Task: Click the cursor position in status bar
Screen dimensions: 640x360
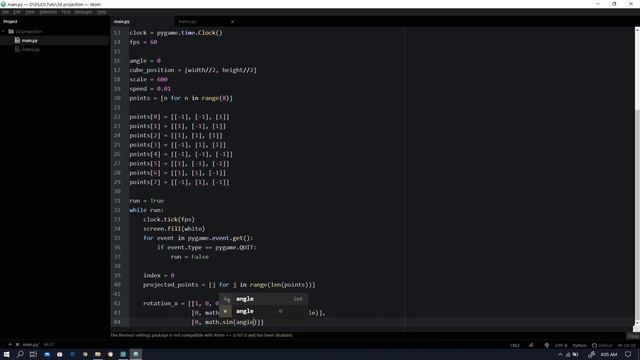Action: point(49,344)
